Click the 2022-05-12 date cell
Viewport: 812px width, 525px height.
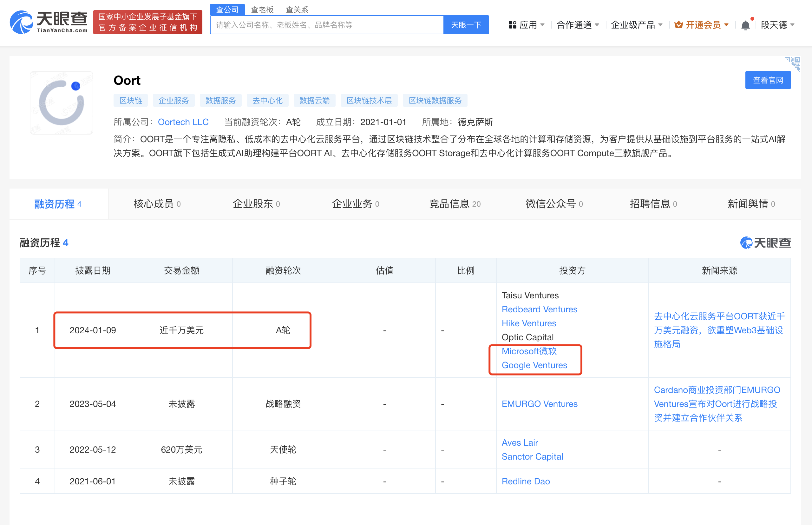point(93,450)
